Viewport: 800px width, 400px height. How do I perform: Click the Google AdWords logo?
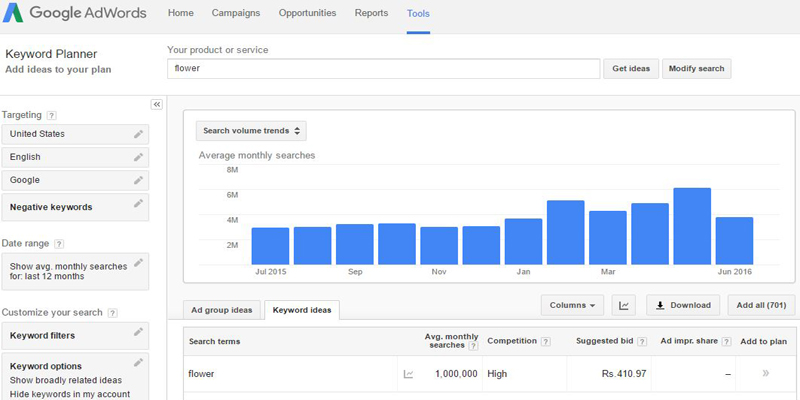74,13
